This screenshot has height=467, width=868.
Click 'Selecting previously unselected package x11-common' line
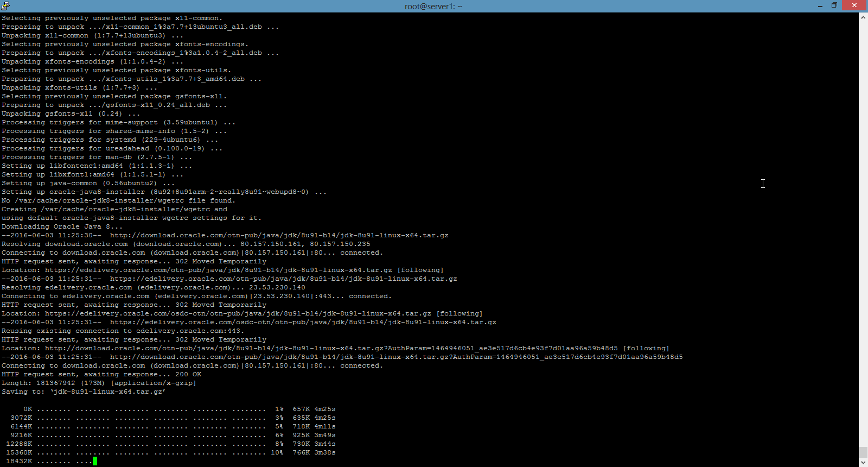point(112,18)
